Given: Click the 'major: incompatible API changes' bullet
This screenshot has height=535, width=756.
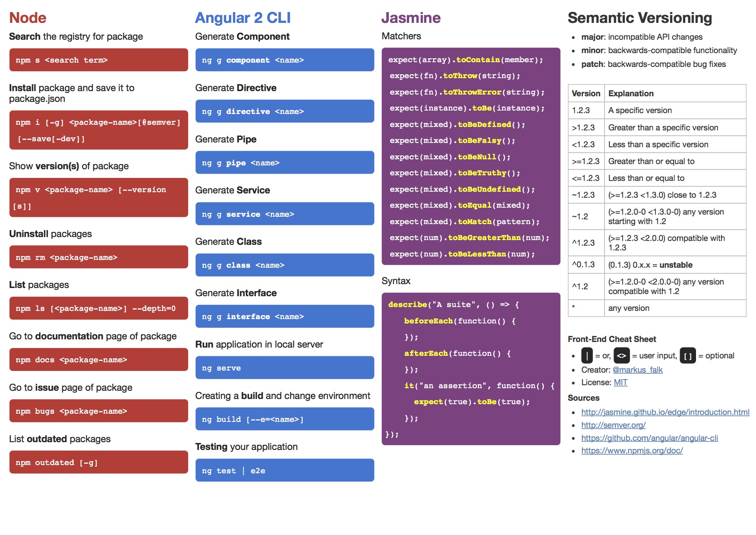Looking at the screenshot, I should pos(642,37).
